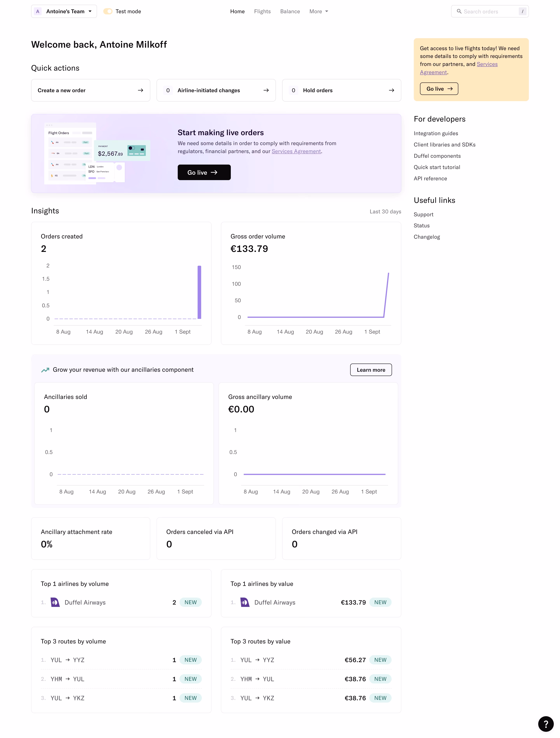Screen dimensions: 560x738
Task: Click €56.27 value for YUL → YYZ
Action: click(x=355, y=660)
